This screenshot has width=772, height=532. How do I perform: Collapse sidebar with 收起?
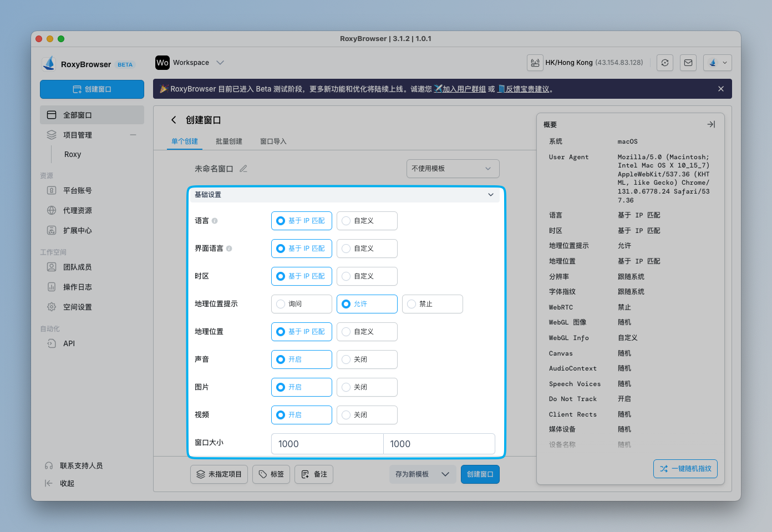point(59,483)
